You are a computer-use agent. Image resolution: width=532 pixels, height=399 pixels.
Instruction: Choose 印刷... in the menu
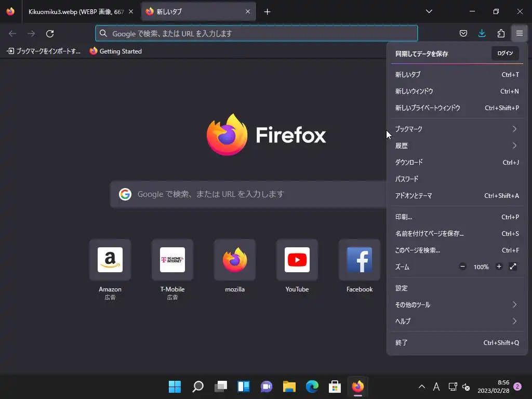(x=457, y=217)
